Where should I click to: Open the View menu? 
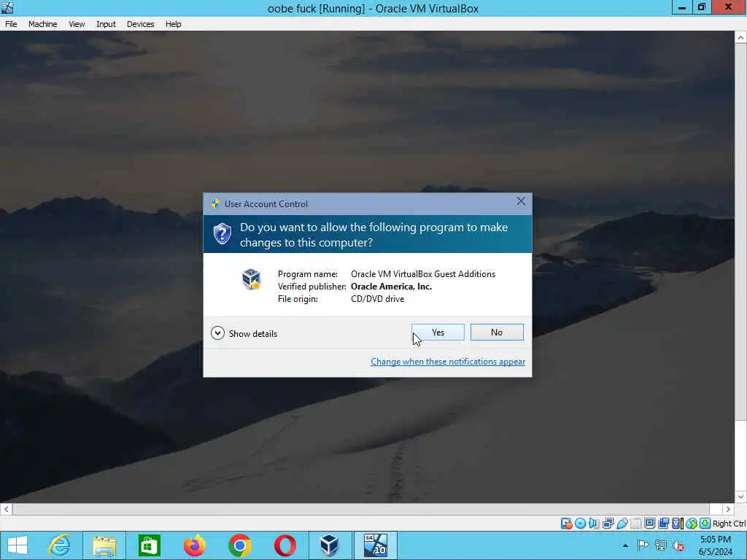click(77, 24)
